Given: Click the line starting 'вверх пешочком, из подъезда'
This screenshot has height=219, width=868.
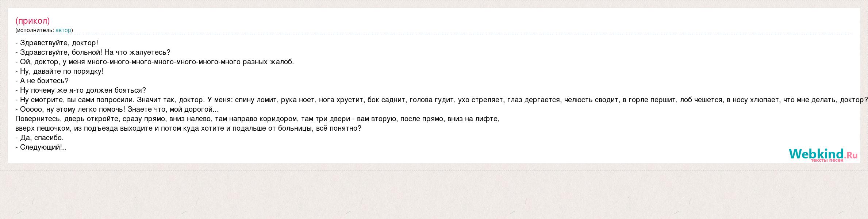Looking at the screenshot, I should 188,128.
